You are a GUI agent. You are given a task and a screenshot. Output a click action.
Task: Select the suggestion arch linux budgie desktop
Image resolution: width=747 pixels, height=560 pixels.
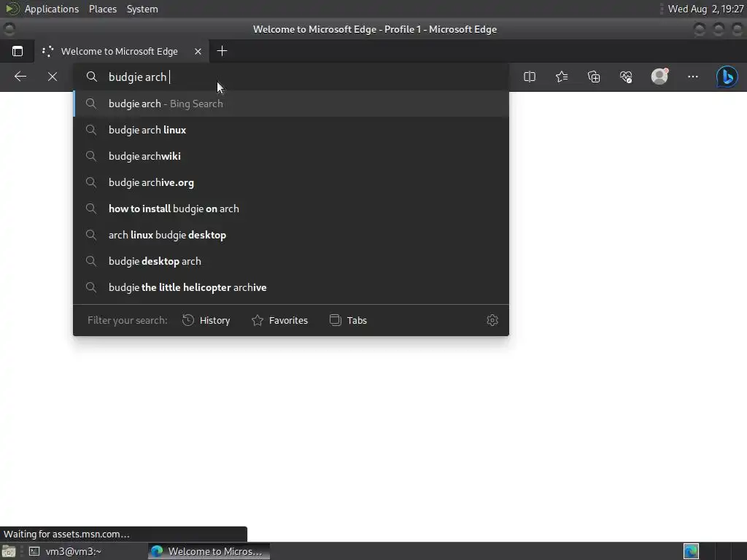tap(291, 235)
